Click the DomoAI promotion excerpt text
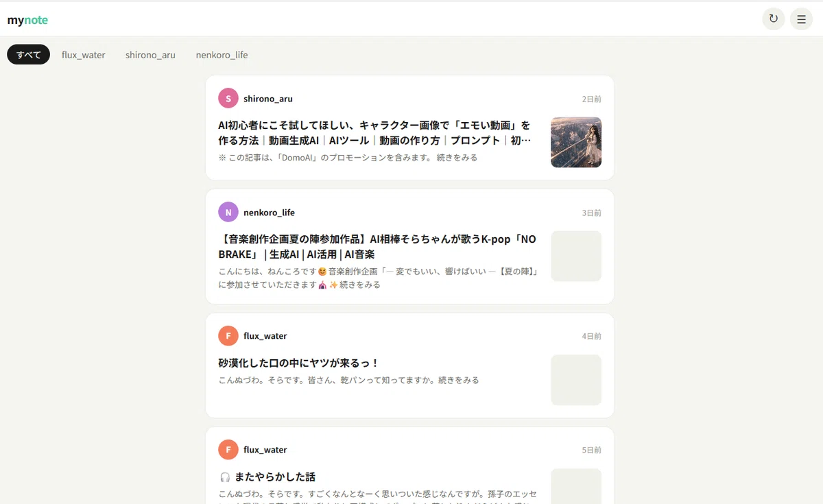 (x=348, y=158)
